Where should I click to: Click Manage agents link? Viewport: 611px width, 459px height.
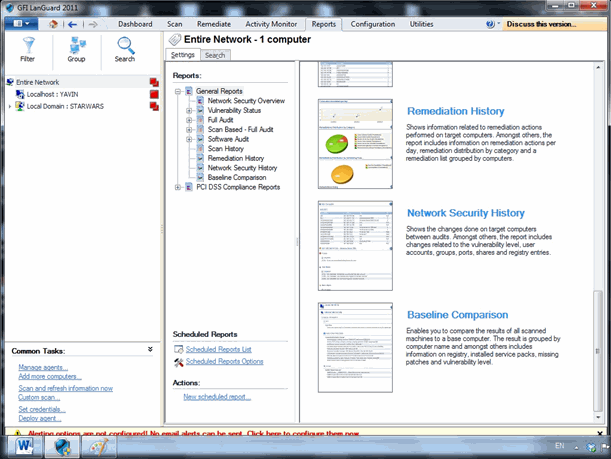[43, 367]
